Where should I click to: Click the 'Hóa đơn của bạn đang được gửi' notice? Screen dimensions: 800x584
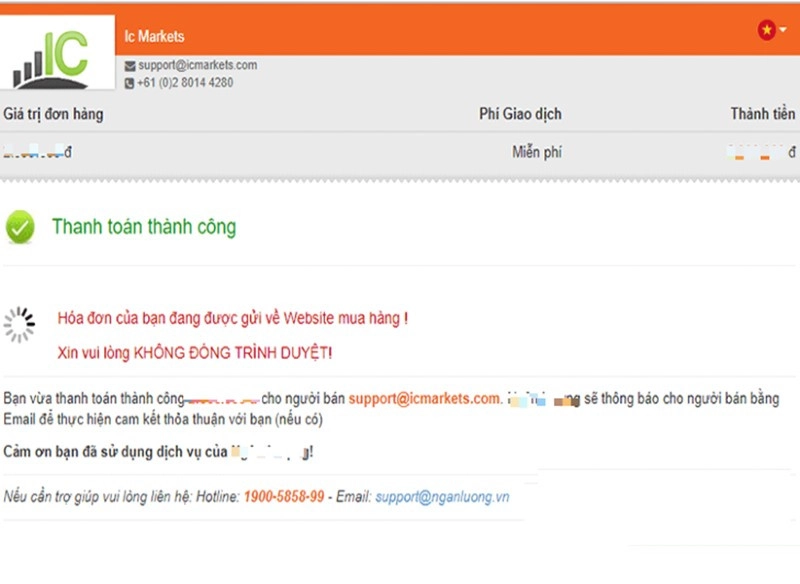pyautogui.click(x=233, y=318)
